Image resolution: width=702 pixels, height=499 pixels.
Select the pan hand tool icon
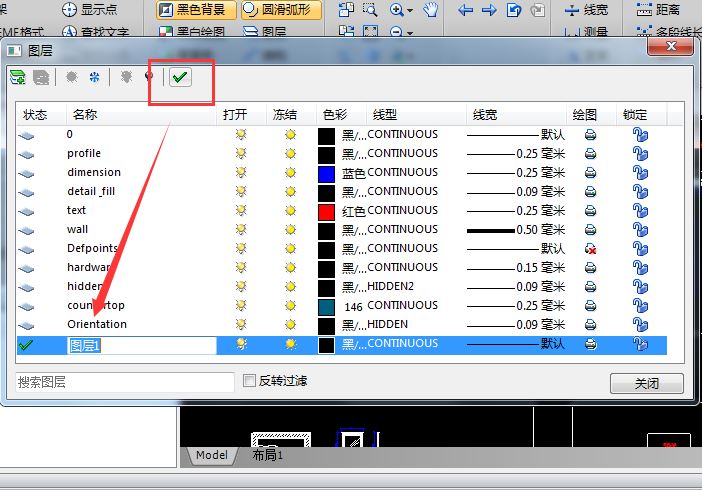pyautogui.click(x=431, y=9)
